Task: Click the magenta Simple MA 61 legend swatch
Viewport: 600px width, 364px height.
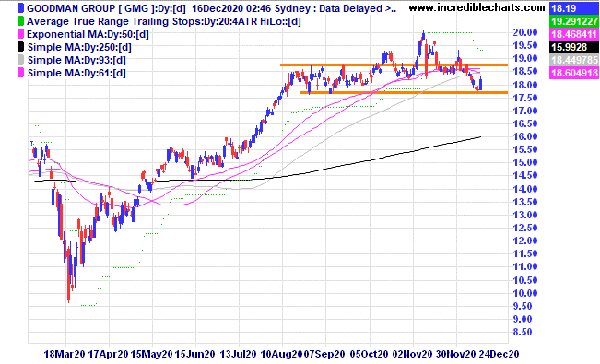Action: tap(20, 73)
